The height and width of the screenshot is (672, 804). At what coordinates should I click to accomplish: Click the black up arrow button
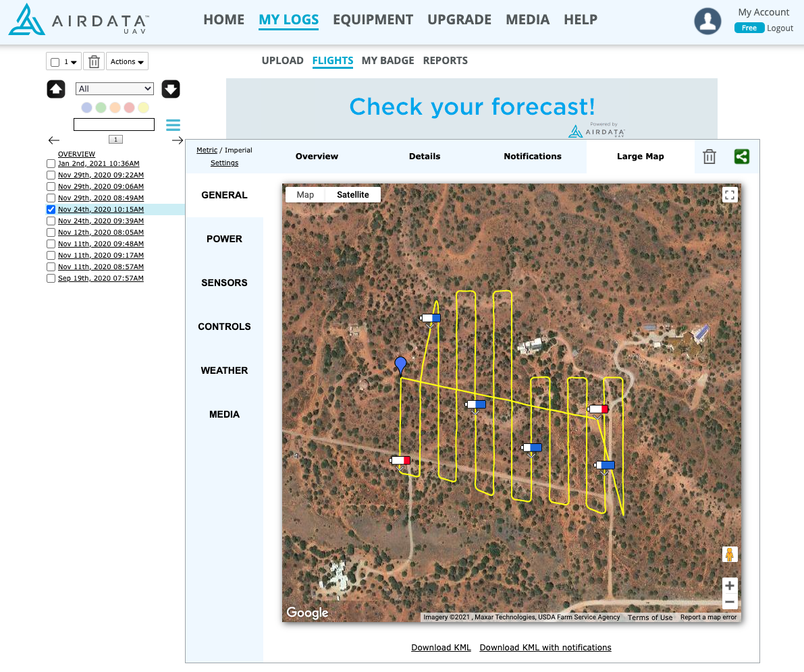coord(56,89)
